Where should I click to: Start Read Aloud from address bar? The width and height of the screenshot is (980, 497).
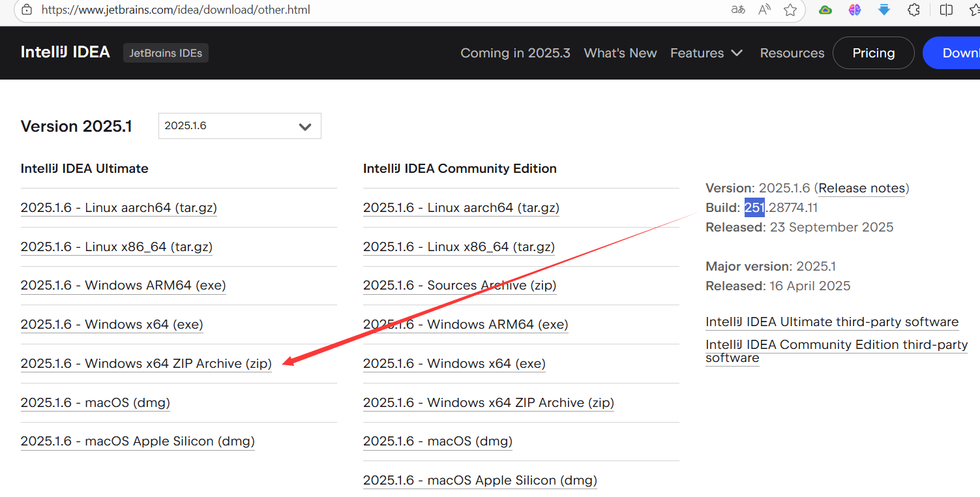click(x=765, y=10)
